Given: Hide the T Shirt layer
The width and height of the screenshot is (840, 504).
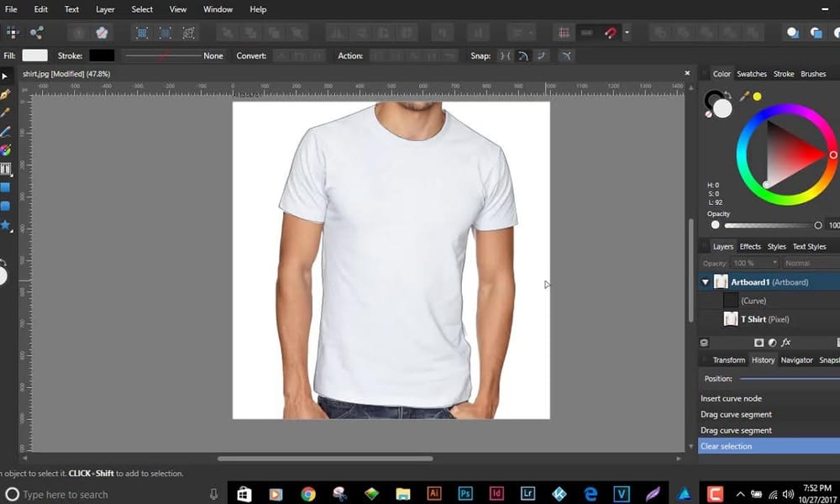Looking at the screenshot, I should pos(837,318).
